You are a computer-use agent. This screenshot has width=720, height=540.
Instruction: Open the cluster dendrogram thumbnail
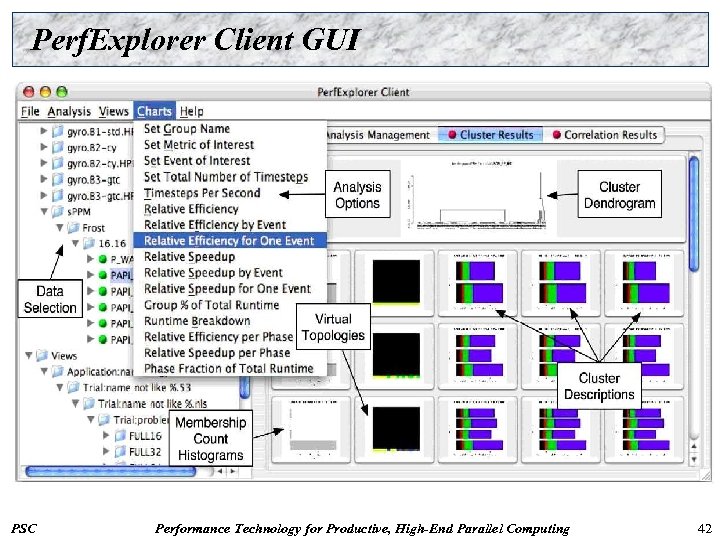(478, 196)
